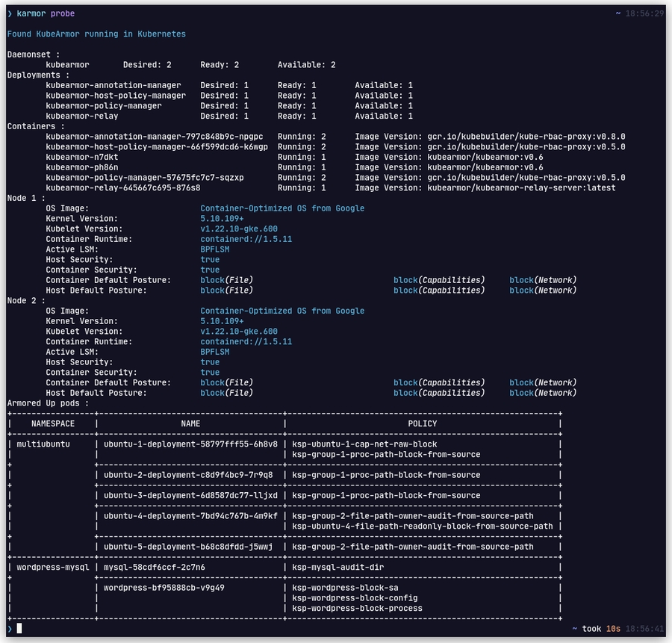Click the NAME column header in the table

pyautogui.click(x=190, y=423)
